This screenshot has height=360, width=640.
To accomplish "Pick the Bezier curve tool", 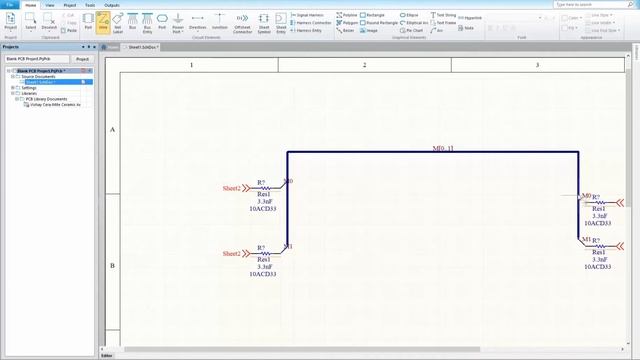I will tap(345, 30).
